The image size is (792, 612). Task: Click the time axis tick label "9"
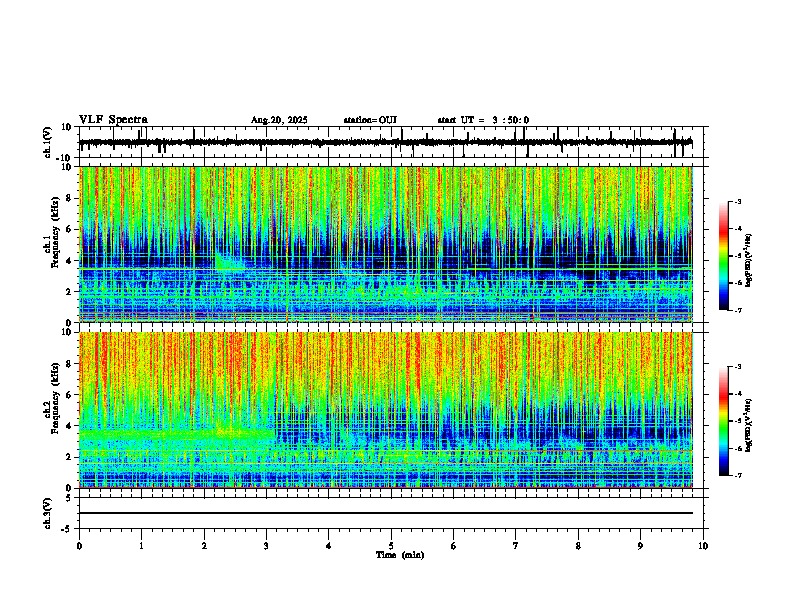(640, 545)
